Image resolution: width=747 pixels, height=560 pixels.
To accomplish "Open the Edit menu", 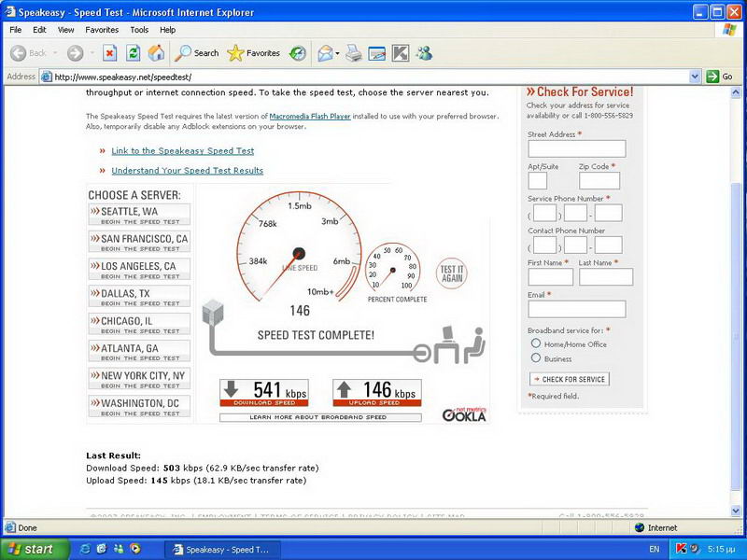I will [39, 30].
